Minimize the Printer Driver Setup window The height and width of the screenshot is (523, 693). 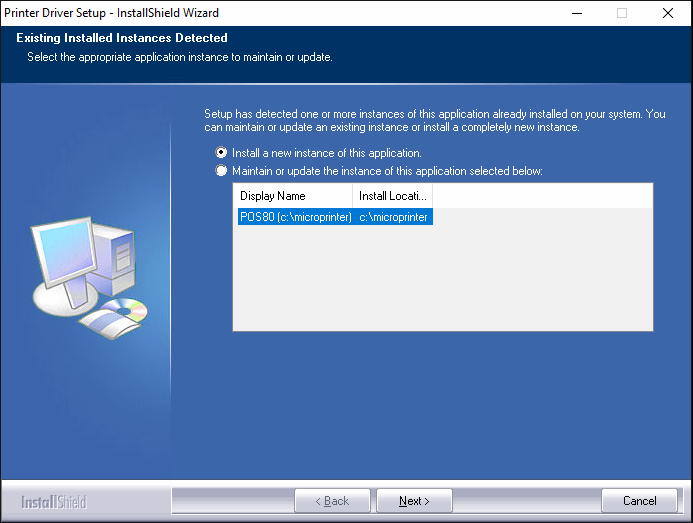coord(577,13)
